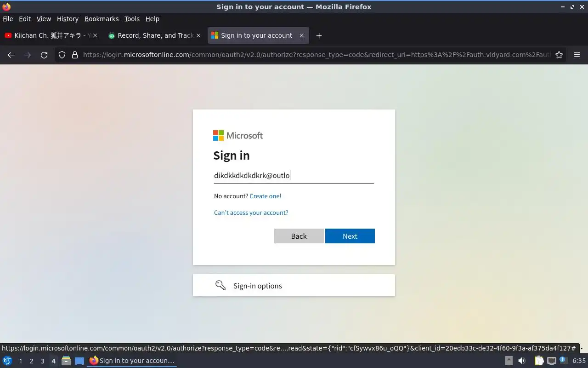Click the 'No account?' text
The width and height of the screenshot is (588, 368).
pos(231,196)
